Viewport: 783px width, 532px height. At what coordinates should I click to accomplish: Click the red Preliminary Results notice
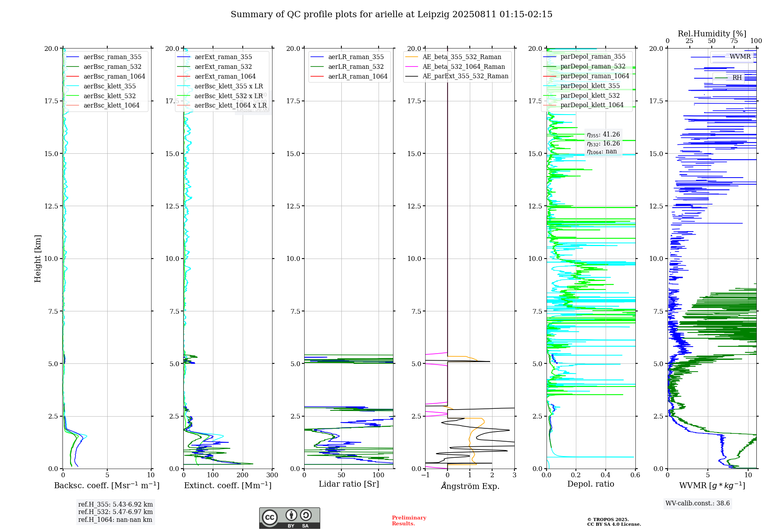pos(409,521)
